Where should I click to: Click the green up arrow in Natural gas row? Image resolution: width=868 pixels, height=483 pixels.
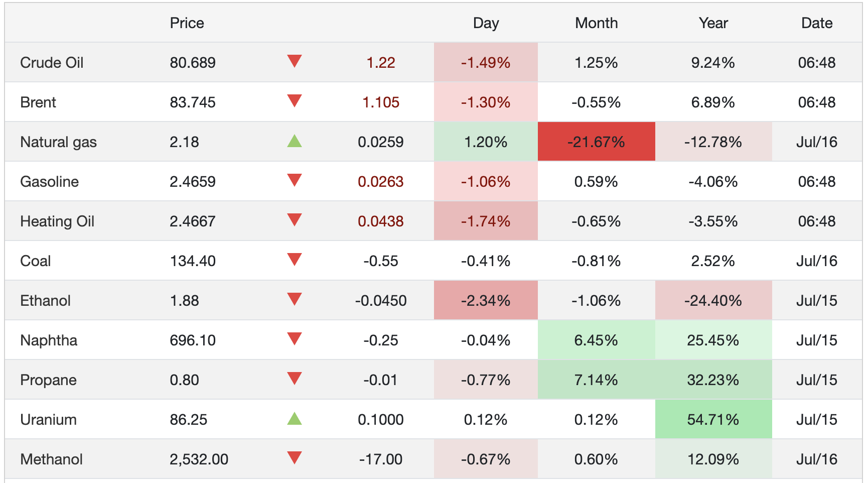click(295, 141)
